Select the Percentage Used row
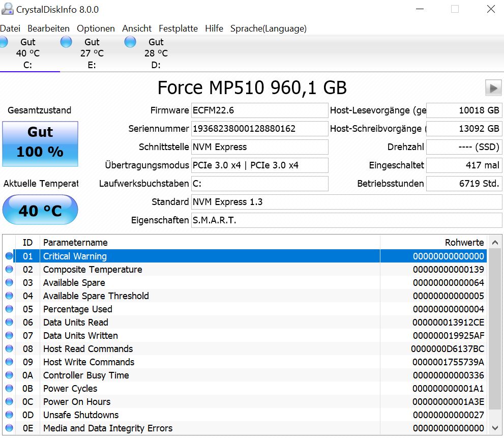 (245, 309)
